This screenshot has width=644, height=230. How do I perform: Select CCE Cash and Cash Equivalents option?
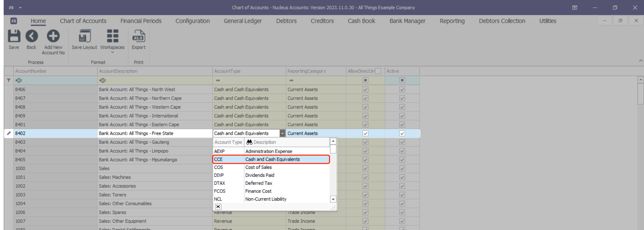pos(271,159)
